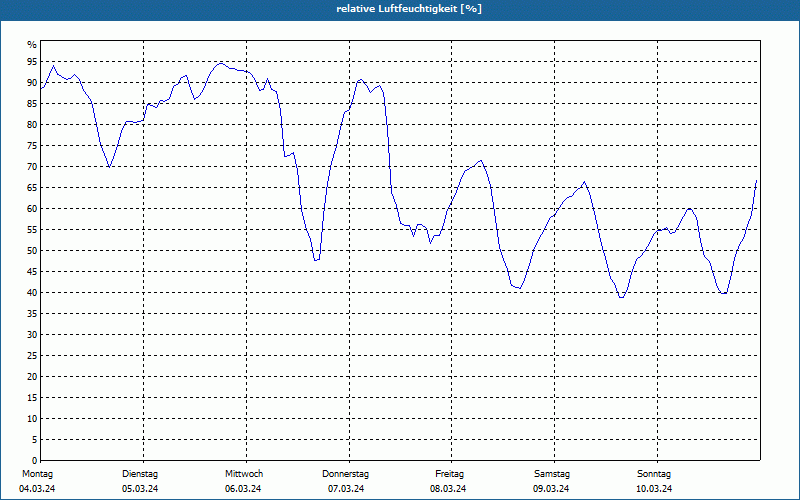
Task: Click the y-axis value 35
Action: (x=32, y=314)
